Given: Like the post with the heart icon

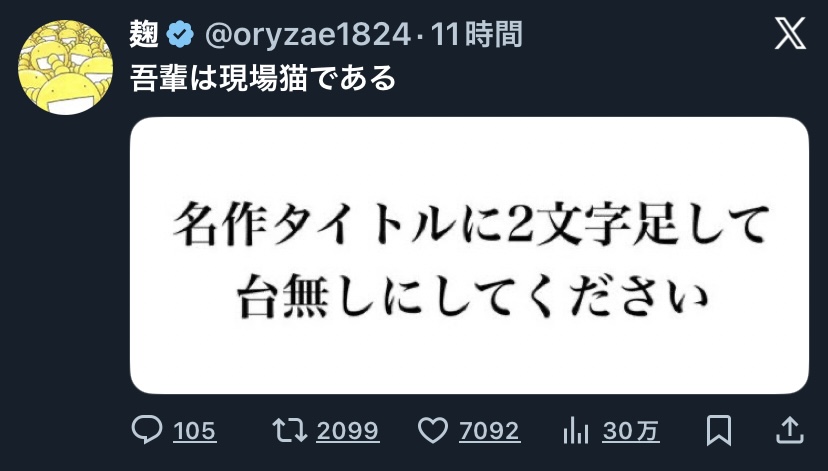Looking at the screenshot, I should (433, 430).
